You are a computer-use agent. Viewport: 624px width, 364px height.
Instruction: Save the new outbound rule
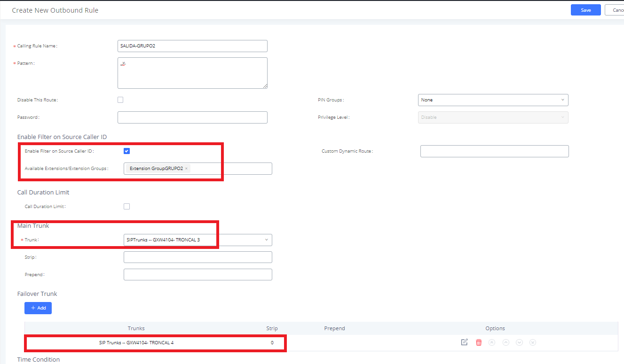pyautogui.click(x=586, y=10)
